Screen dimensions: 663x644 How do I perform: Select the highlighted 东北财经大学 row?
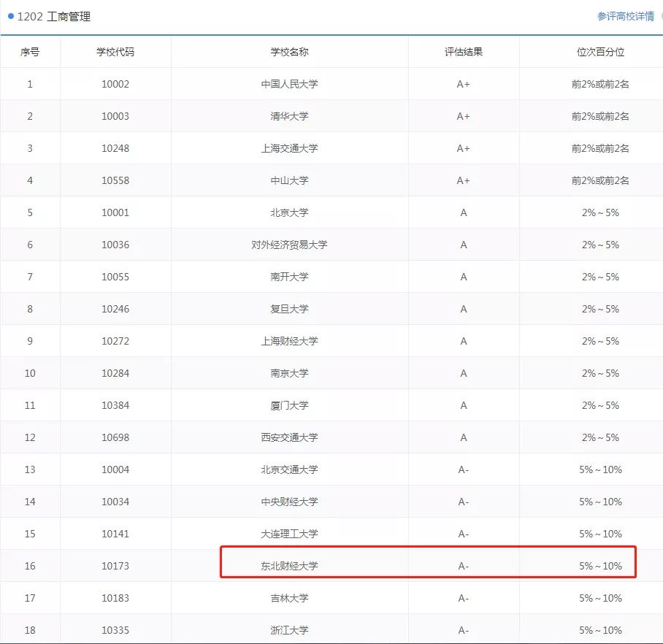pos(289,565)
